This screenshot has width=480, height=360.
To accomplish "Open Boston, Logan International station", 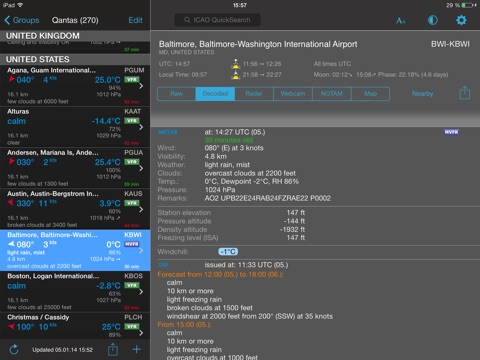I will 75,292.
